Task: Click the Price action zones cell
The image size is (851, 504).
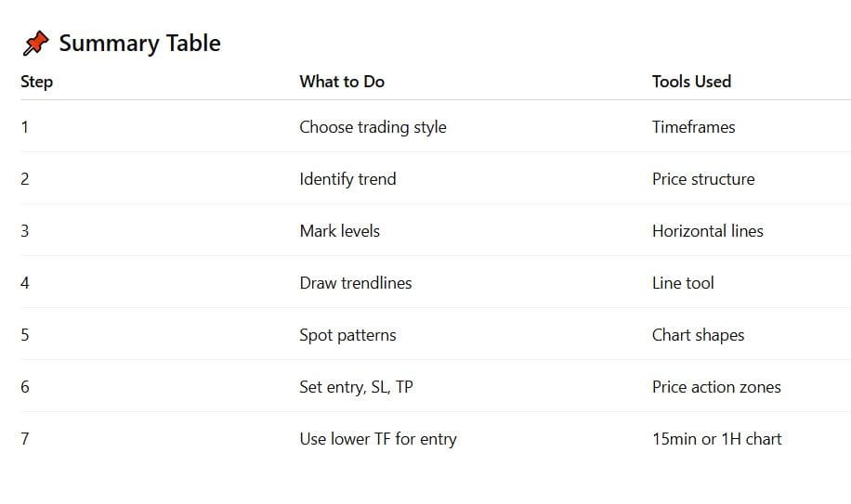Action: point(716,387)
